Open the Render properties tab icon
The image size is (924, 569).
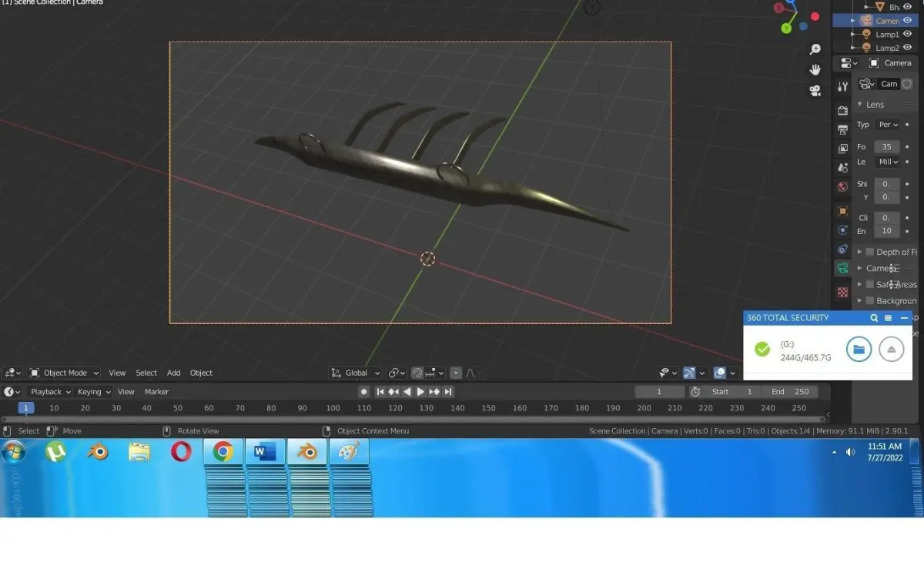842,111
